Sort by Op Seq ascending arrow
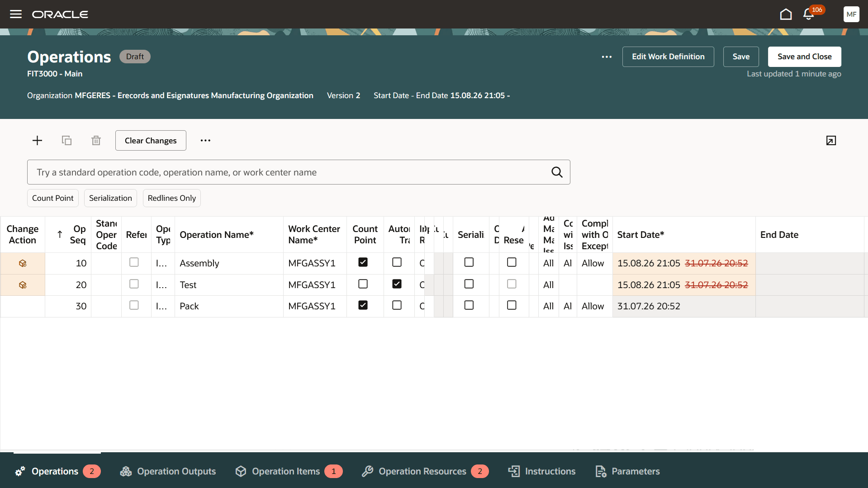This screenshot has height=488, width=868. [60, 234]
